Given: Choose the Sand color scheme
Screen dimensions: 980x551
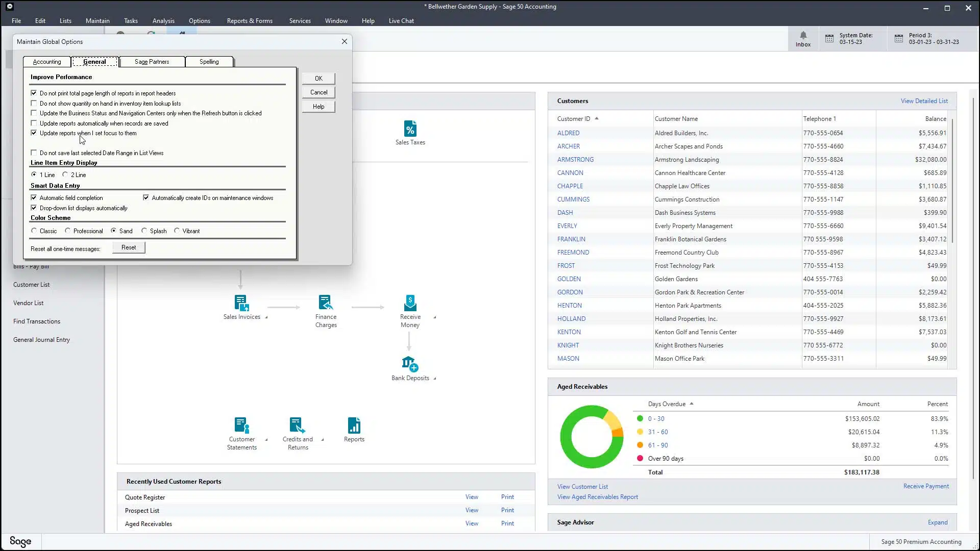Looking at the screenshot, I should pyautogui.click(x=113, y=231).
